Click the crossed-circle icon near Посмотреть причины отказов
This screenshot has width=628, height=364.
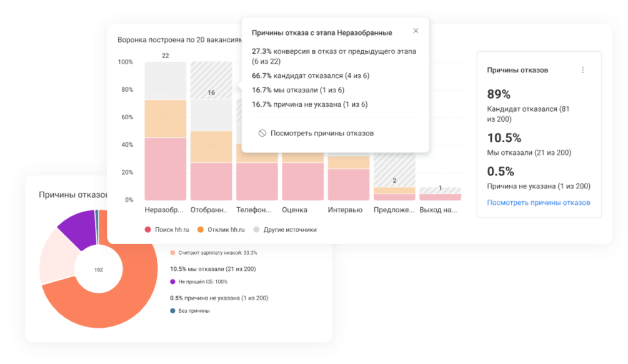(x=262, y=133)
